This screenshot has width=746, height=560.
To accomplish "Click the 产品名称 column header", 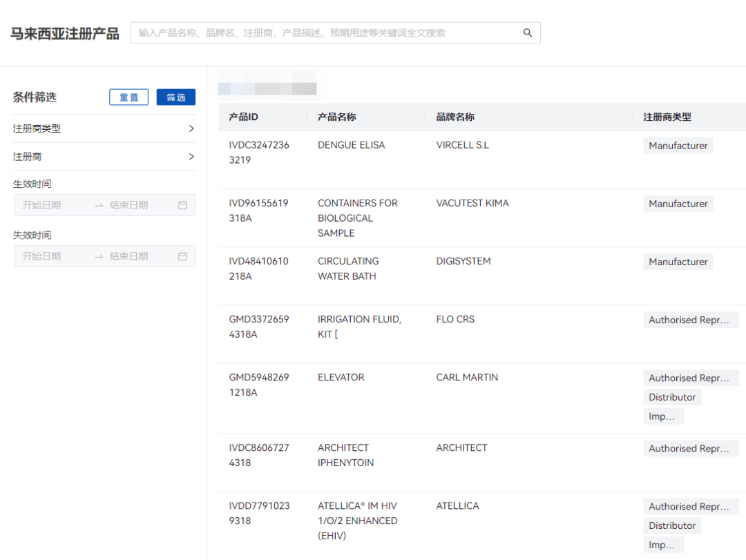I will (x=337, y=117).
